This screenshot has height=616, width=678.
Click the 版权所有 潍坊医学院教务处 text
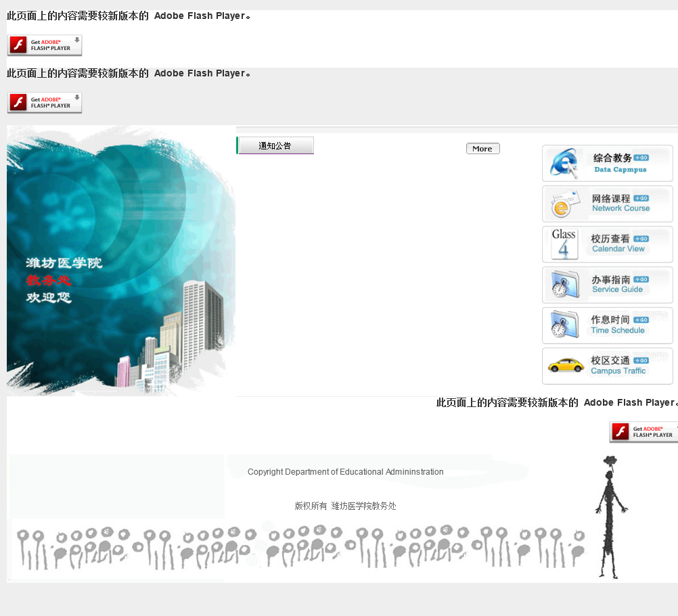(x=346, y=506)
